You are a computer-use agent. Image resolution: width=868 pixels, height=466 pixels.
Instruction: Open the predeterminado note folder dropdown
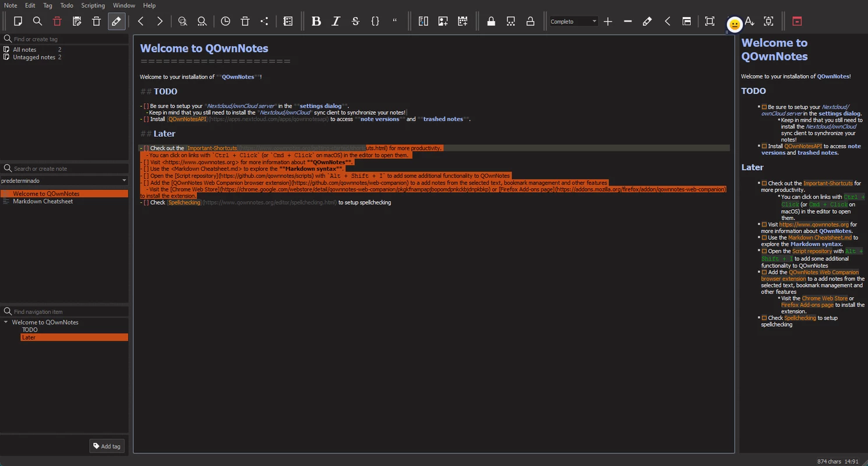tap(64, 181)
